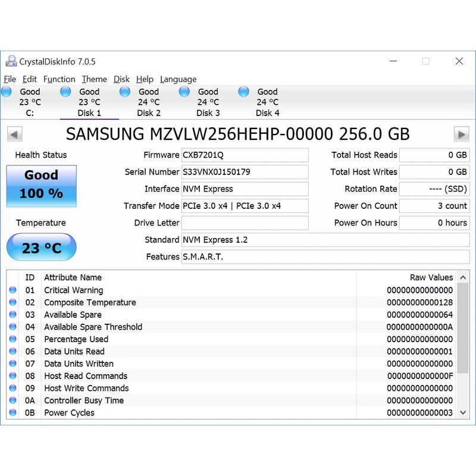
Task: Click status dot for Data Units Read
Action: click(12, 351)
